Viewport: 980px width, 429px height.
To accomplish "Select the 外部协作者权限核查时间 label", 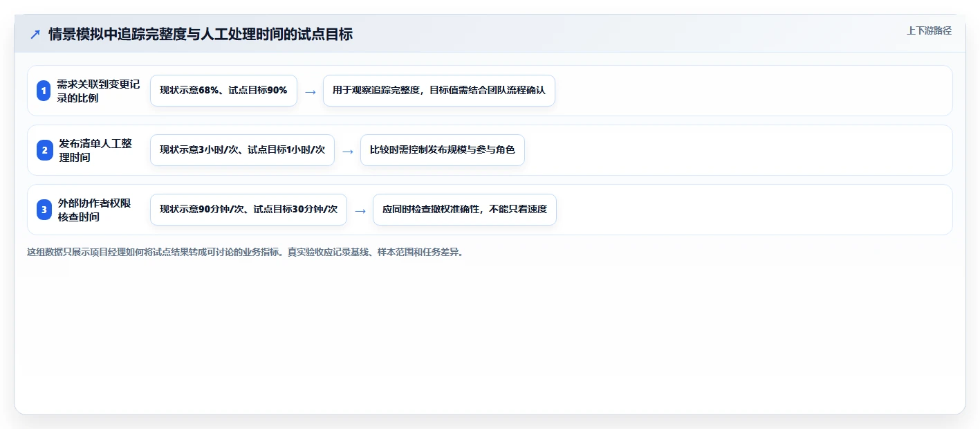I will click(94, 210).
